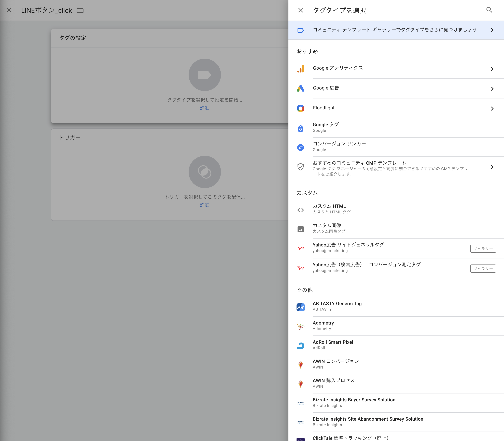
Task: Select Google 広告 tag type
Action: pyautogui.click(x=396, y=88)
